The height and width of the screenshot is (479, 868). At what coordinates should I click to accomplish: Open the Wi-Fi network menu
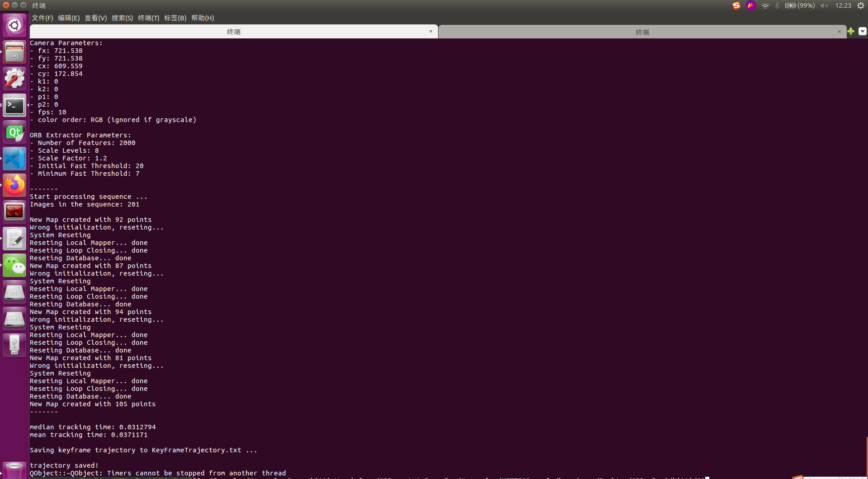pos(765,5)
